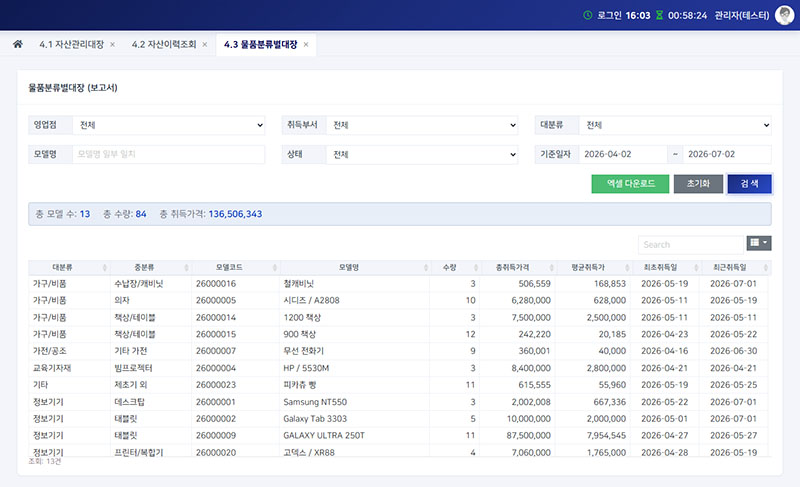Sort by 최초취득일 column arrows
Screen dimensions: 800x487
tap(696, 268)
